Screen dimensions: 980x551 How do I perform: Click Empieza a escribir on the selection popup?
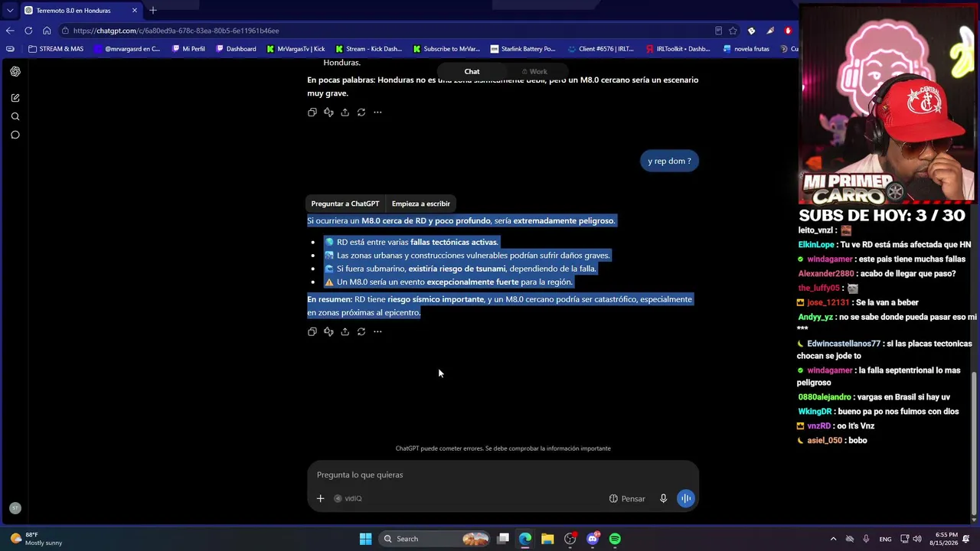(421, 204)
